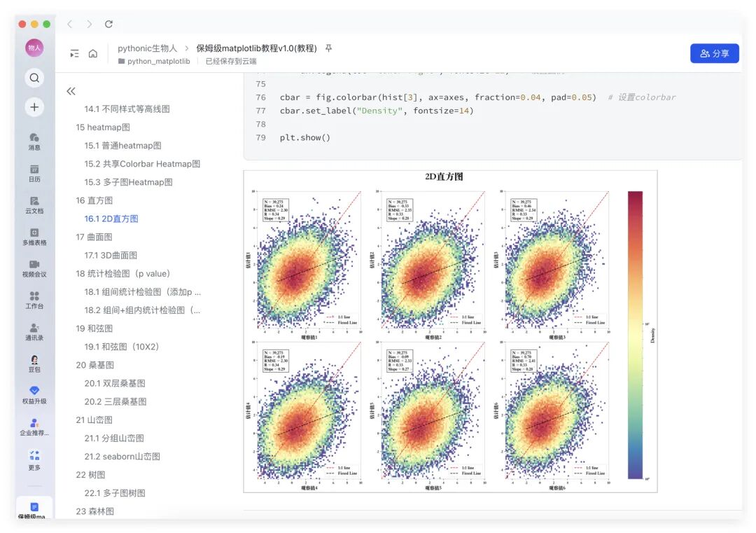
Task: Open 日历 calendar in sidebar
Action: [x=34, y=174]
